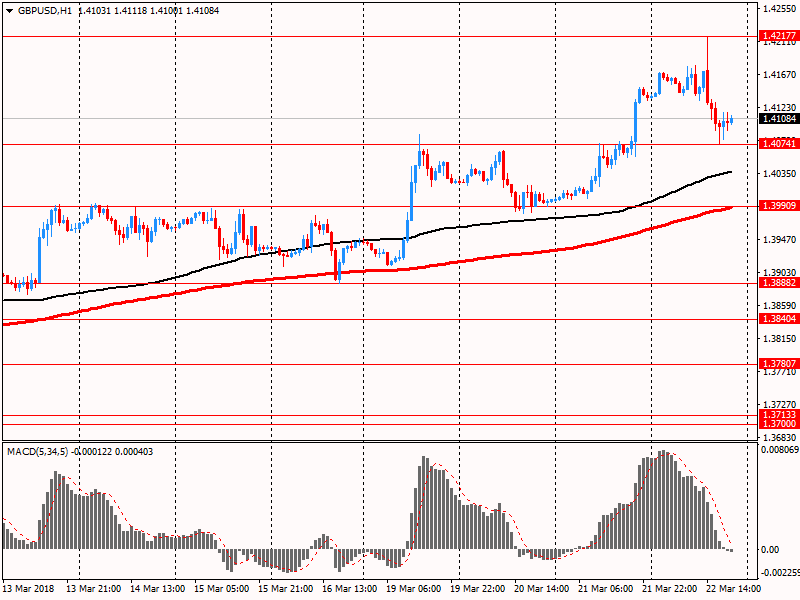Click the 1.40350 price scale value

(x=779, y=174)
